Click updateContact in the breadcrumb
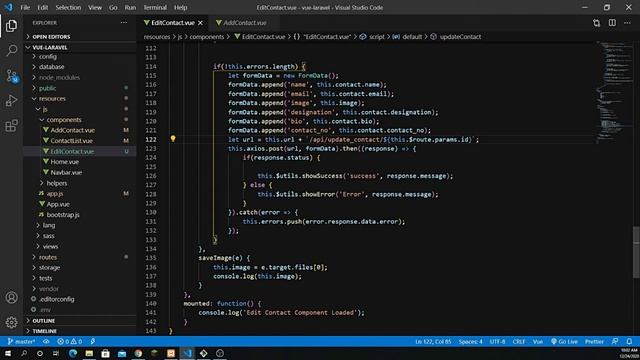Image resolution: width=640 pixels, height=360 pixels. coord(460,37)
